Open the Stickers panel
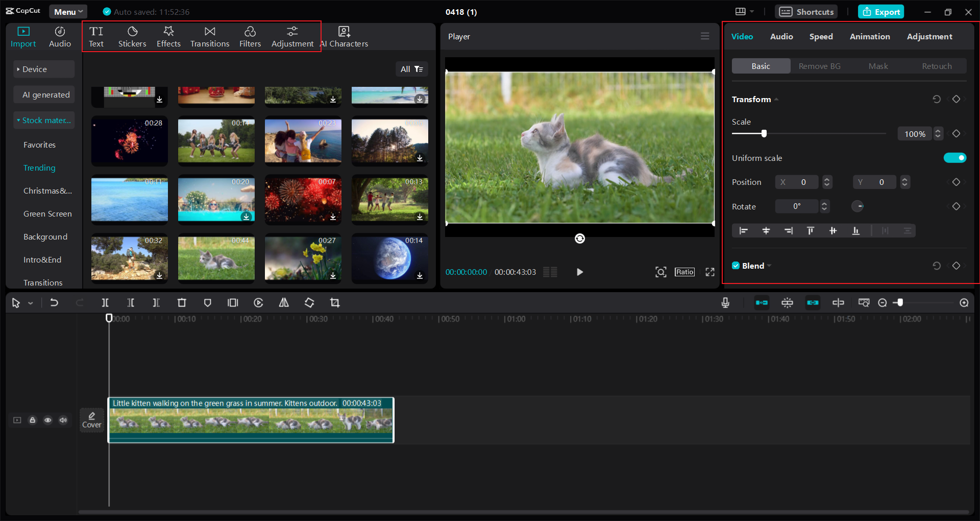This screenshot has height=521, width=980. coord(132,37)
